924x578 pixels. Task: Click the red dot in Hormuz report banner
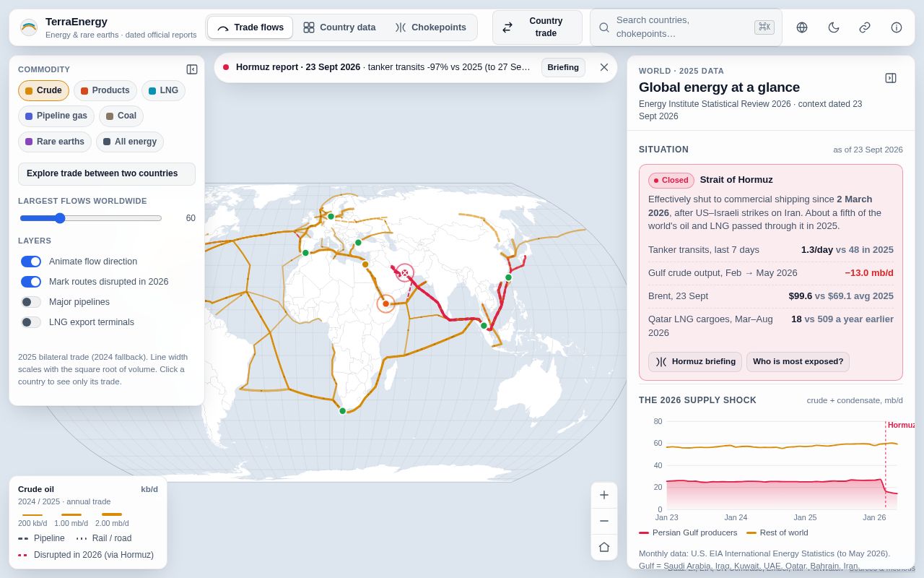pos(226,67)
